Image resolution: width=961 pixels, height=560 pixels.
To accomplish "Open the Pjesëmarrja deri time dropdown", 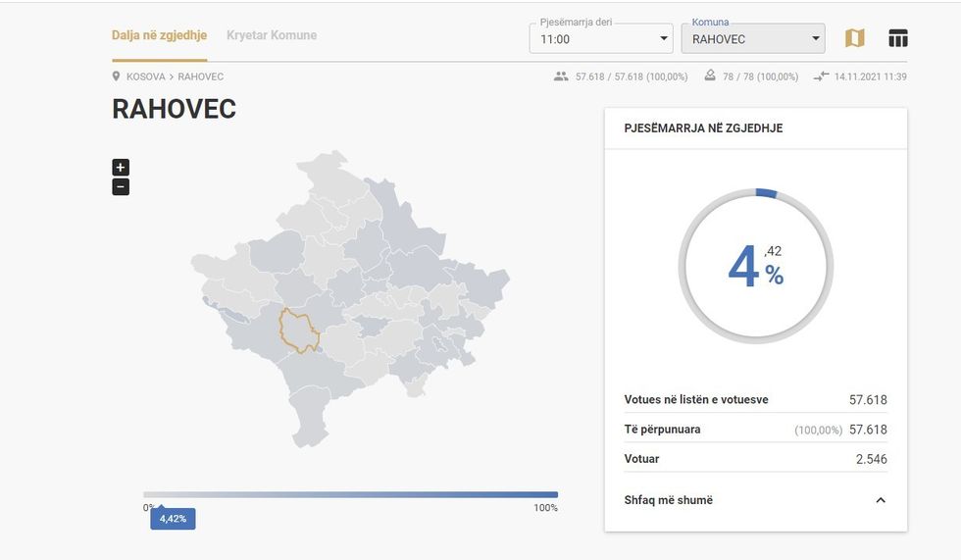I will coord(600,39).
